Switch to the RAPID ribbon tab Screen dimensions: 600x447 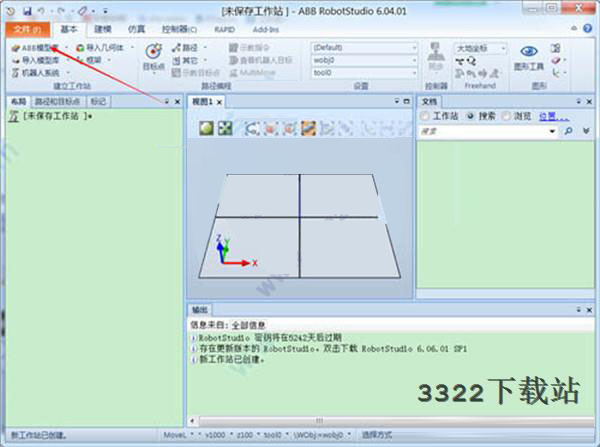click(x=224, y=29)
